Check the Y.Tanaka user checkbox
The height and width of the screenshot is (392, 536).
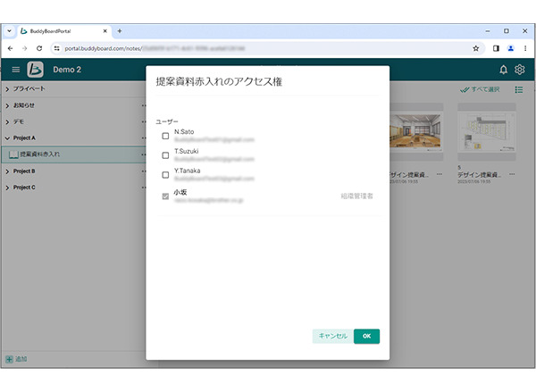pos(165,175)
